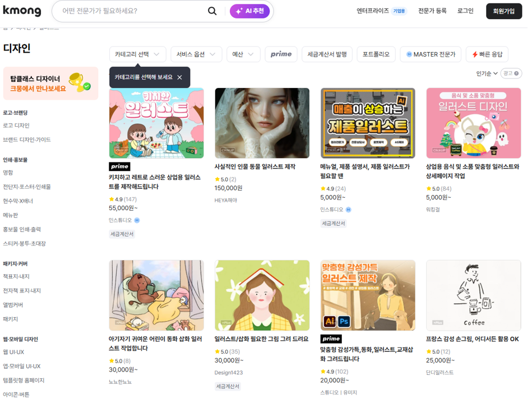
Task: Click the badge icon on MASTER 전문가 filter
Action: [x=410, y=54]
